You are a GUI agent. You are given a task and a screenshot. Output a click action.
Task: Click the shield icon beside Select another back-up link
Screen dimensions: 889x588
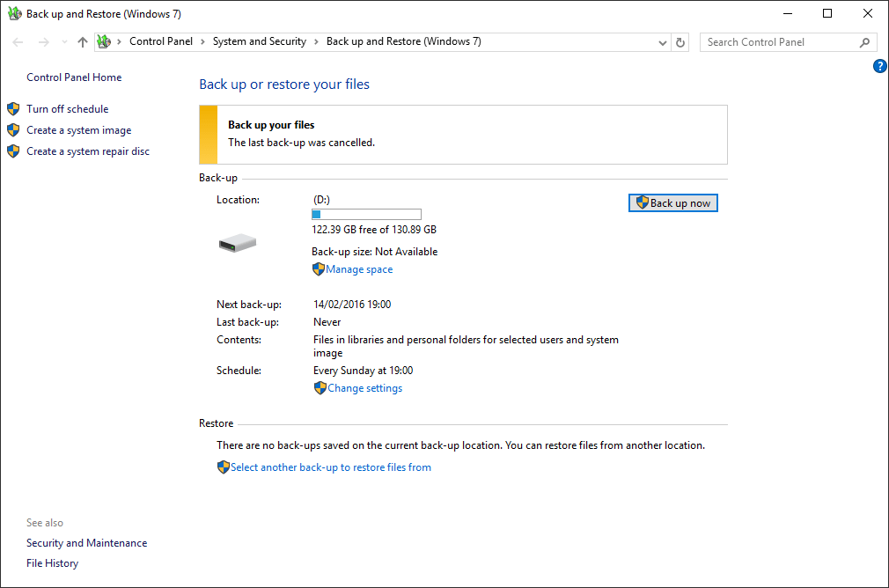coord(224,467)
